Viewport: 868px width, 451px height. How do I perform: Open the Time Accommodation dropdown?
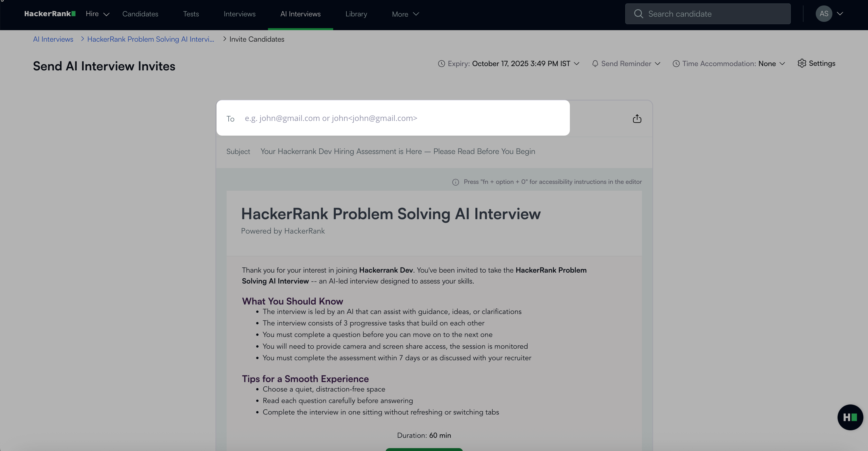(729, 64)
